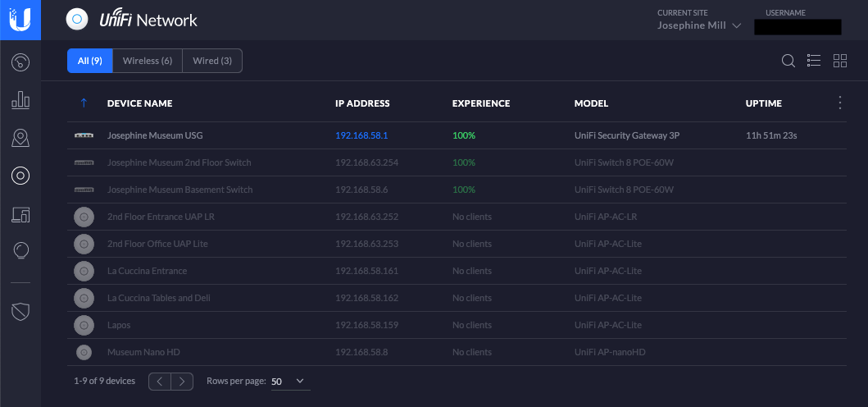Open the Devices circle icon in sidebar
Screen dimensions: 868x407
click(x=20, y=176)
